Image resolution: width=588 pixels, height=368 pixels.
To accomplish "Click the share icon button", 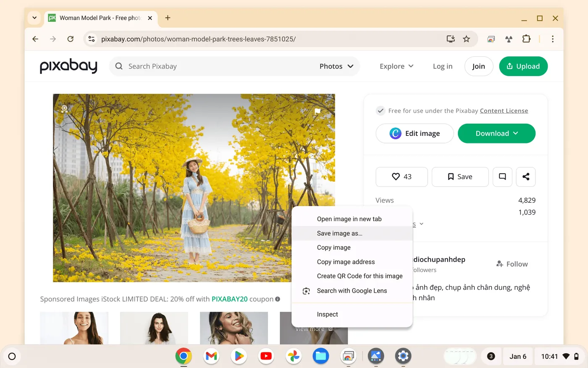I will (x=526, y=177).
